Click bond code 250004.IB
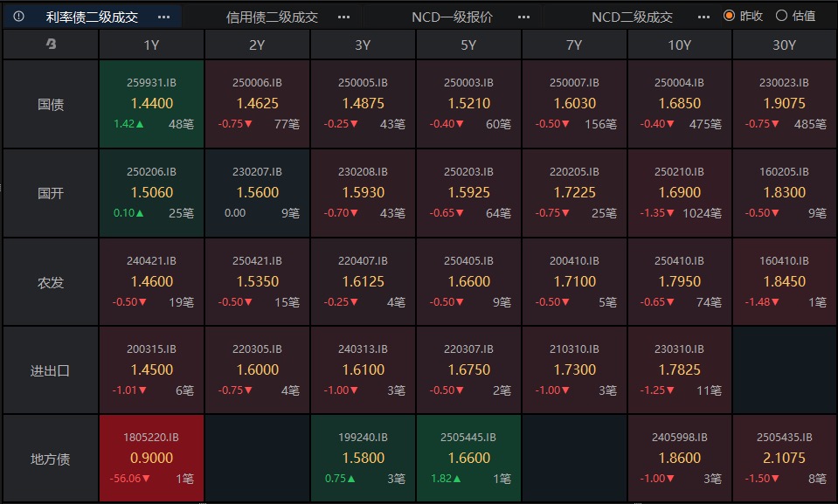This screenshot has height=504, width=838. [x=679, y=83]
